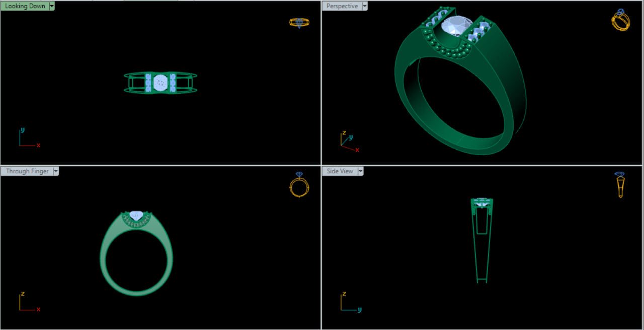Open the Perspective viewport dropdown arrow
Image resolution: width=644 pixels, height=330 pixels.
(365, 6)
